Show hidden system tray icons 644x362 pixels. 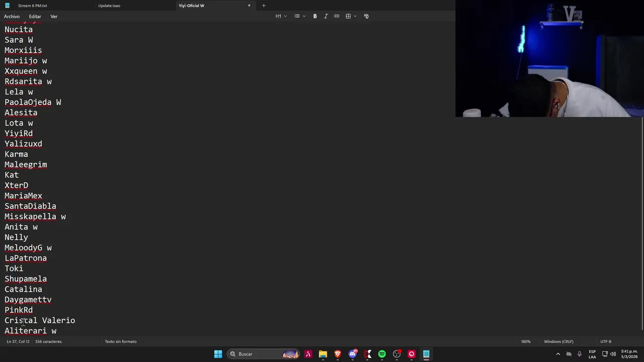(558, 354)
